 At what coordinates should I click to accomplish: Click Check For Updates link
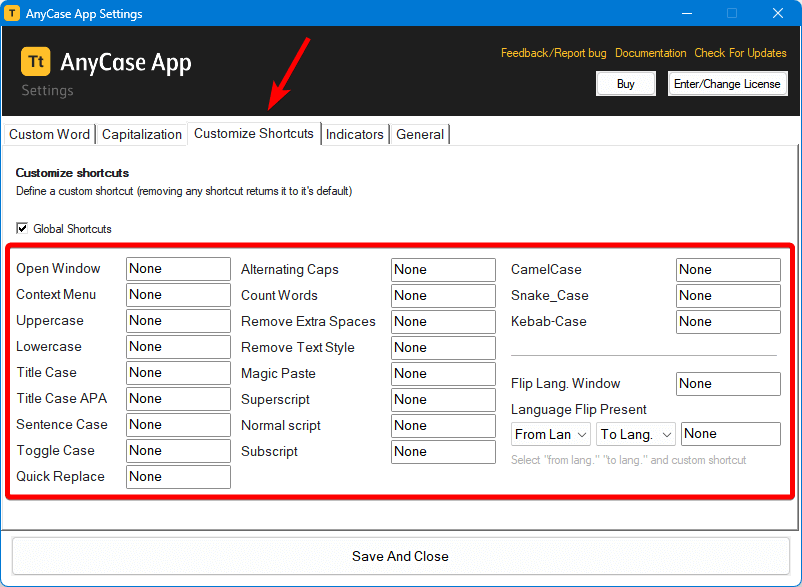click(x=740, y=53)
